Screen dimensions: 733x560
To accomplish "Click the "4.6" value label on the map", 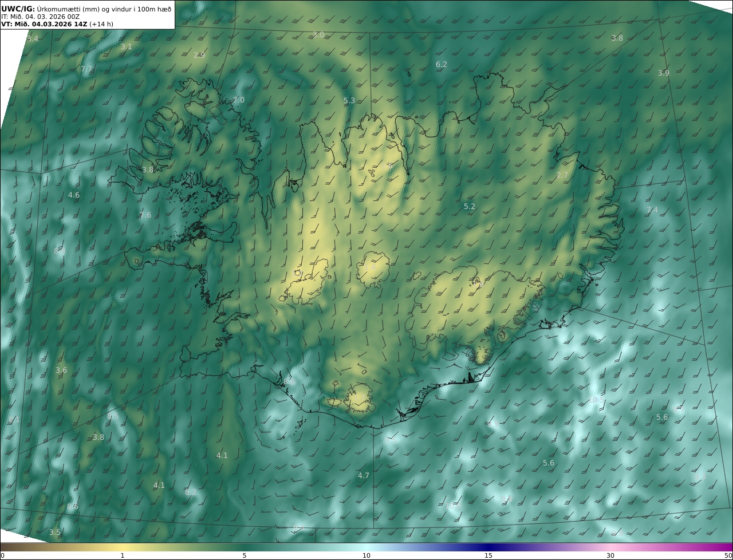I will (74, 195).
